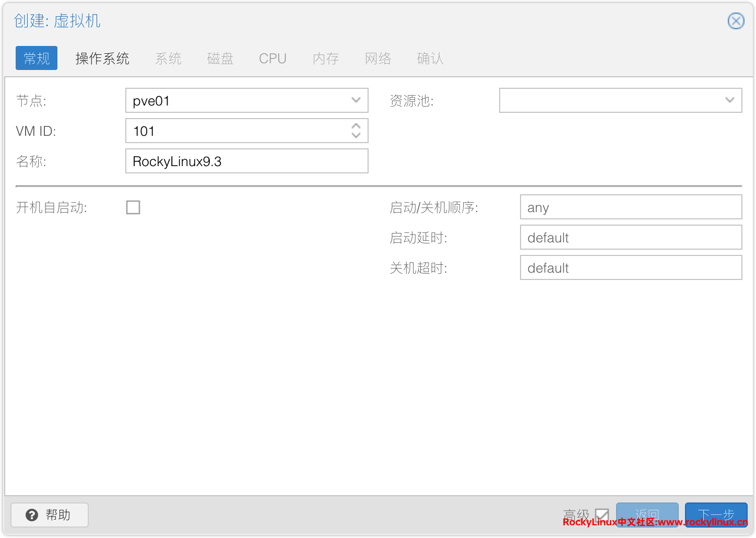This screenshot has height=538, width=756.
Task: Close the Create Virtual Machine dialog
Action: pyautogui.click(x=736, y=21)
